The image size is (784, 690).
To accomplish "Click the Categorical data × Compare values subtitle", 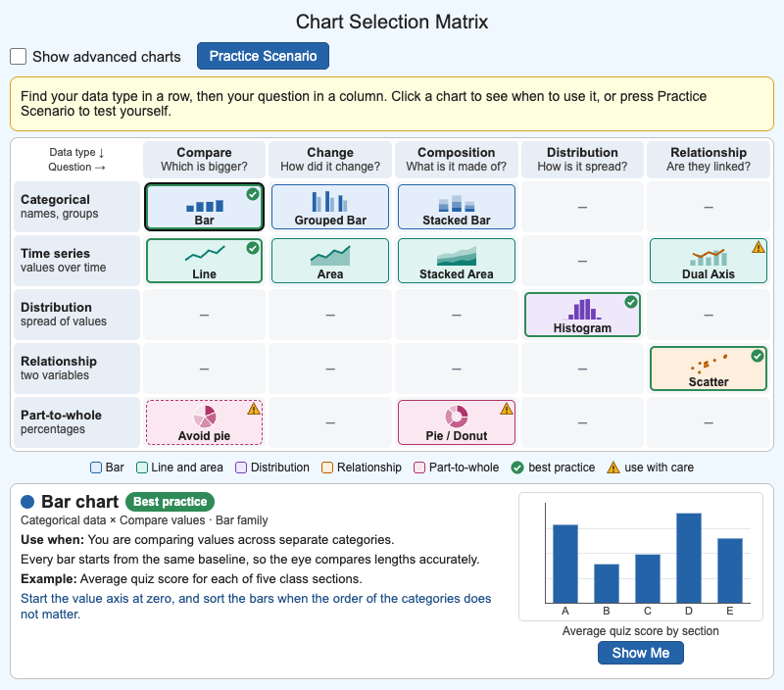I will (x=144, y=520).
